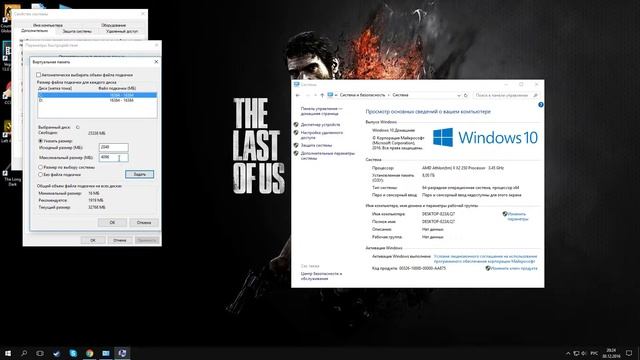The height and width of the screenshot is (360, 640).
Task: Open 'Настройка удаленного доступа' link
Action: click(x=322, y=135)
